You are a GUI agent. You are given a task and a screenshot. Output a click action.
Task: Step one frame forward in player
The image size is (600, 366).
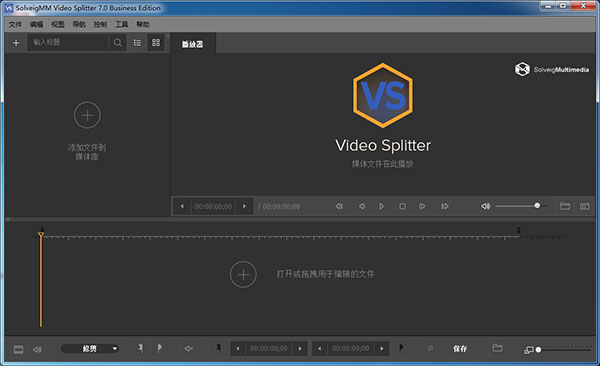[422, 206]
